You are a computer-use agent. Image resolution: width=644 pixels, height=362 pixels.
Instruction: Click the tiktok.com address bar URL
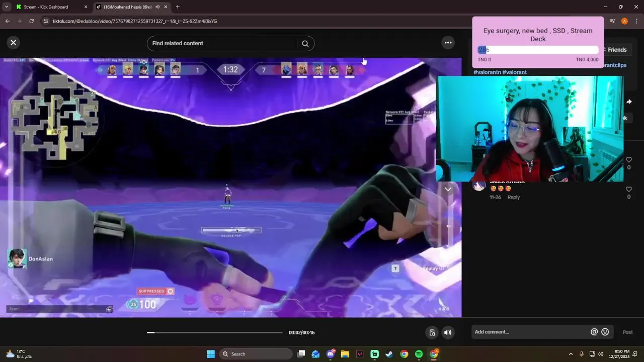click(135, 21)
